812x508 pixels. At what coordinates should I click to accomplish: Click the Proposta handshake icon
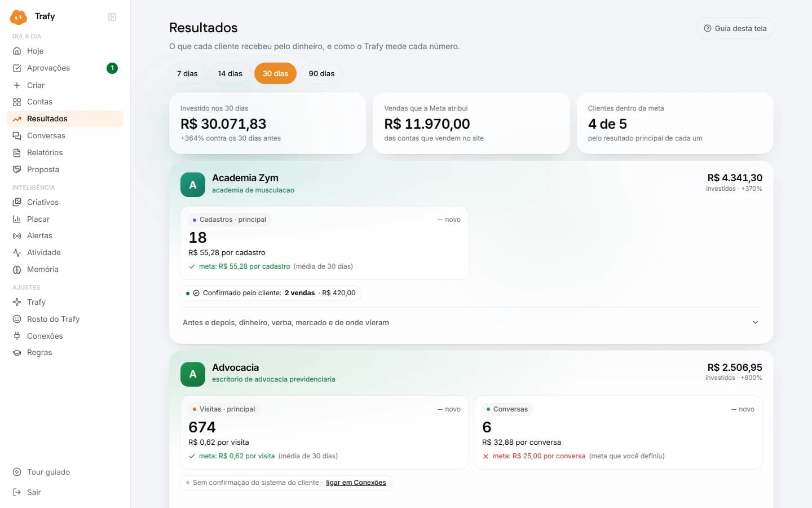(x=17, y=169)
